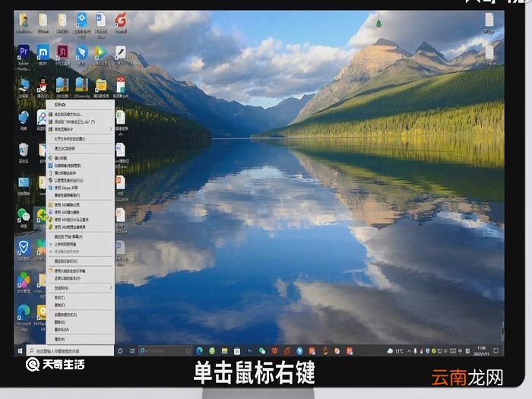The image size is (532, 399).
Task: Select the blue shield 电脑管家 desktop icon
Action: (x=24, y=249)
